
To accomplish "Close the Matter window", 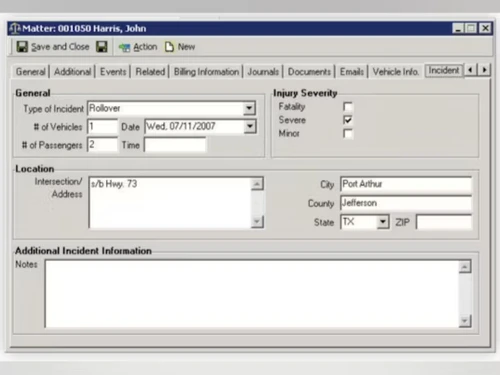I will click(x=485, y=28).
